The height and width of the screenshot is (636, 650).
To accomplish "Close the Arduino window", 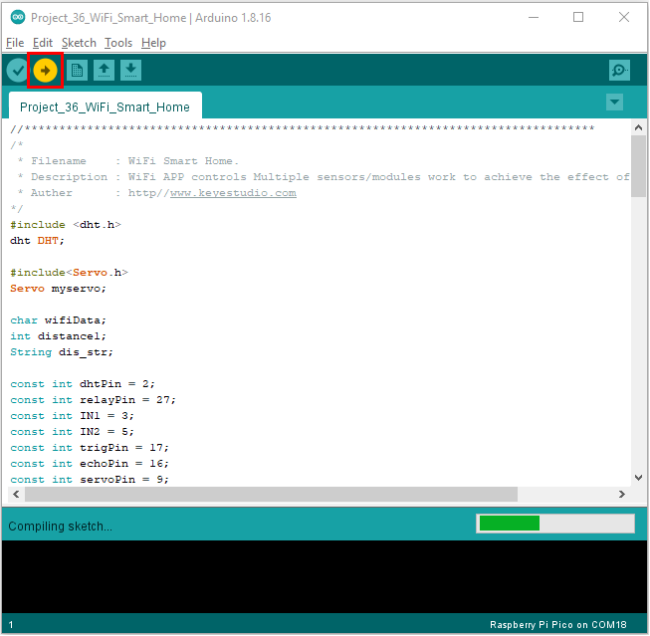I will pyautogui.click(x=623, y=17).
